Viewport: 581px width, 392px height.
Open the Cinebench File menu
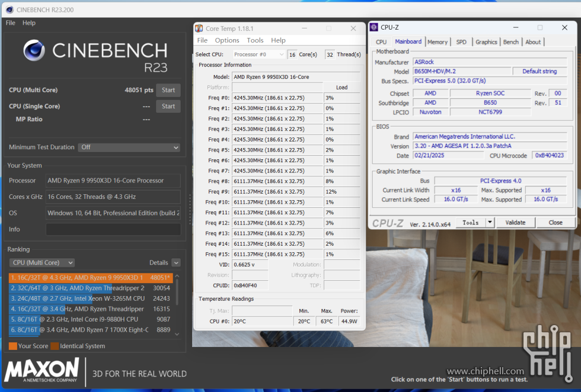coord(11,23)
